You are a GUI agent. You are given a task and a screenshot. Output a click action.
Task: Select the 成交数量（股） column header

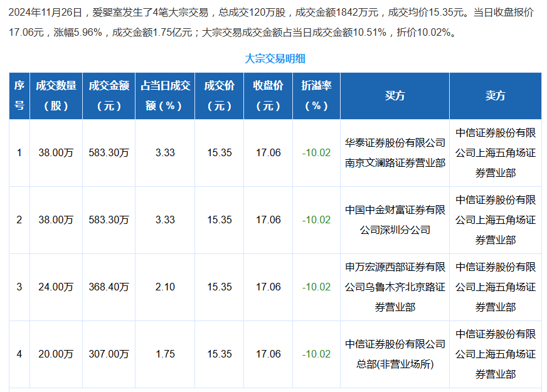pos(56,96)
